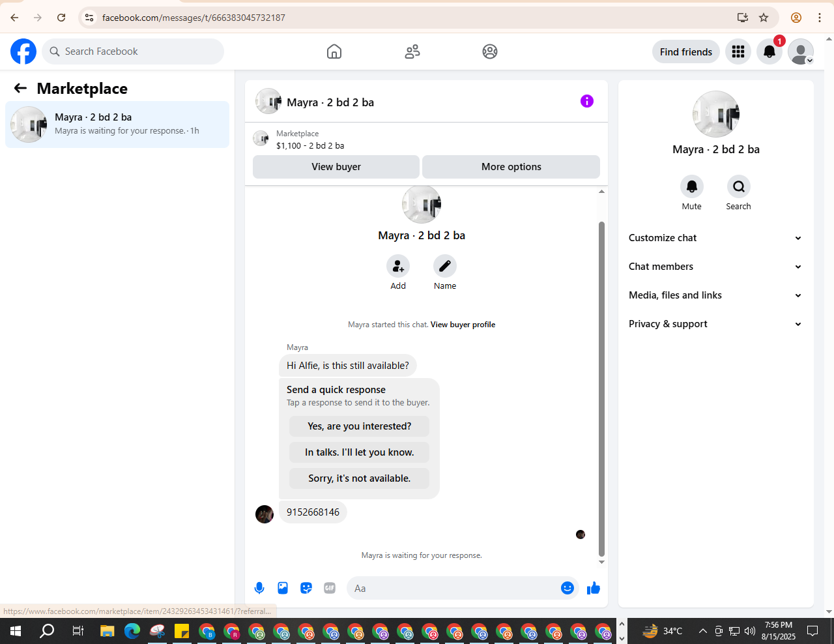The width and height of the screenshot is (834, 644).
Task: Open the apps menu grid icon
Action: (738, 51)
